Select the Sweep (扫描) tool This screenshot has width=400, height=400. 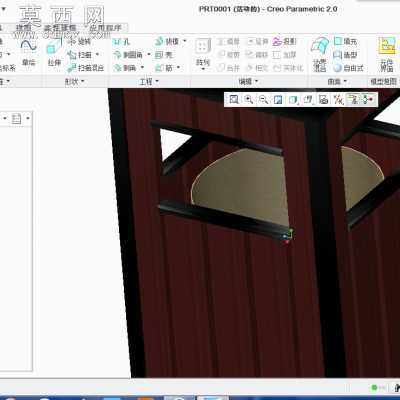click(80, 55)
